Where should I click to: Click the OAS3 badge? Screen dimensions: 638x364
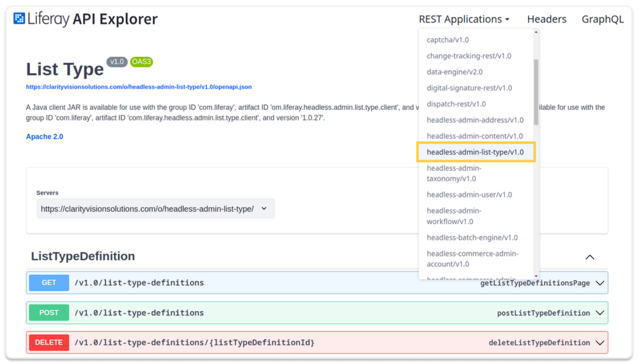coord(141,62)
